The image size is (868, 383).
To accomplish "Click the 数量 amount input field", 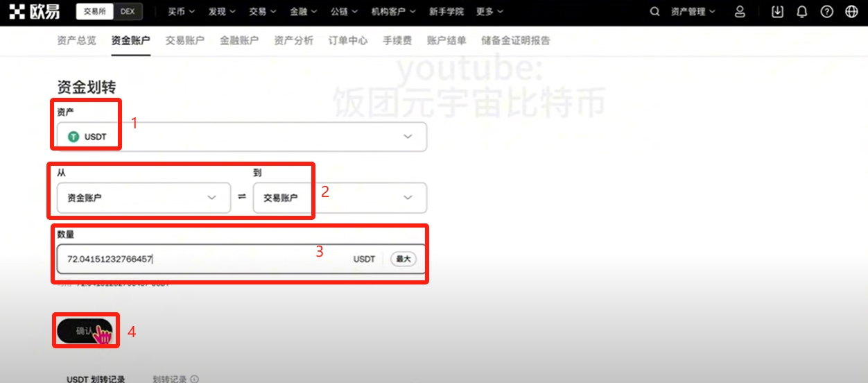I will 242,259.
